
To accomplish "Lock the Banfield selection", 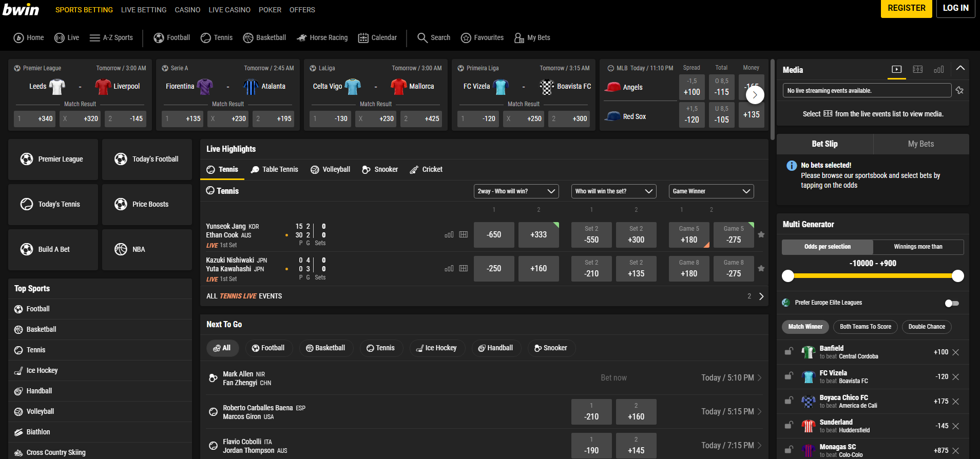I will [789, 351].
